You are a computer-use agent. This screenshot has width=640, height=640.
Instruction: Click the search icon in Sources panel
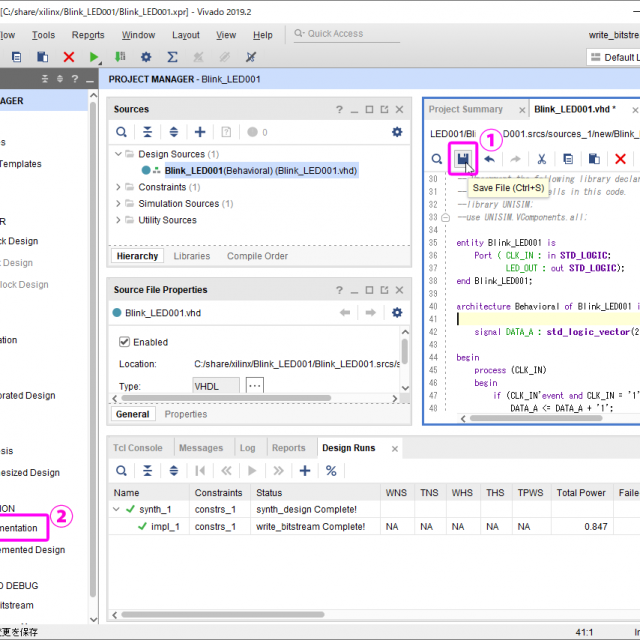coord(122,132)
